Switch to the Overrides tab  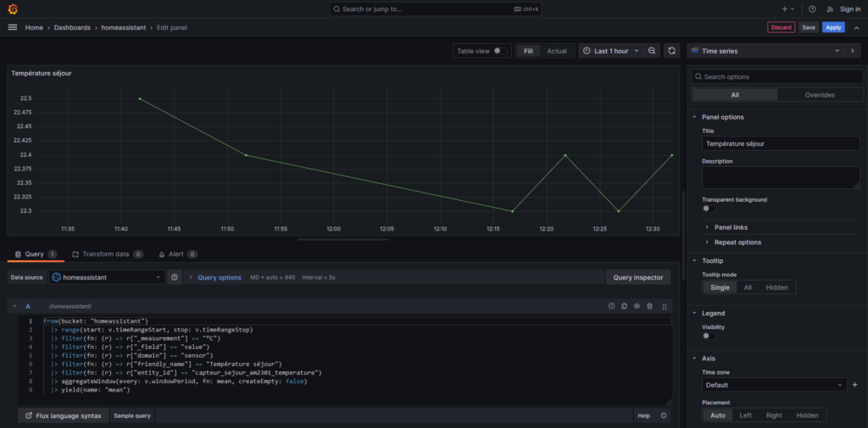(820, 95)
